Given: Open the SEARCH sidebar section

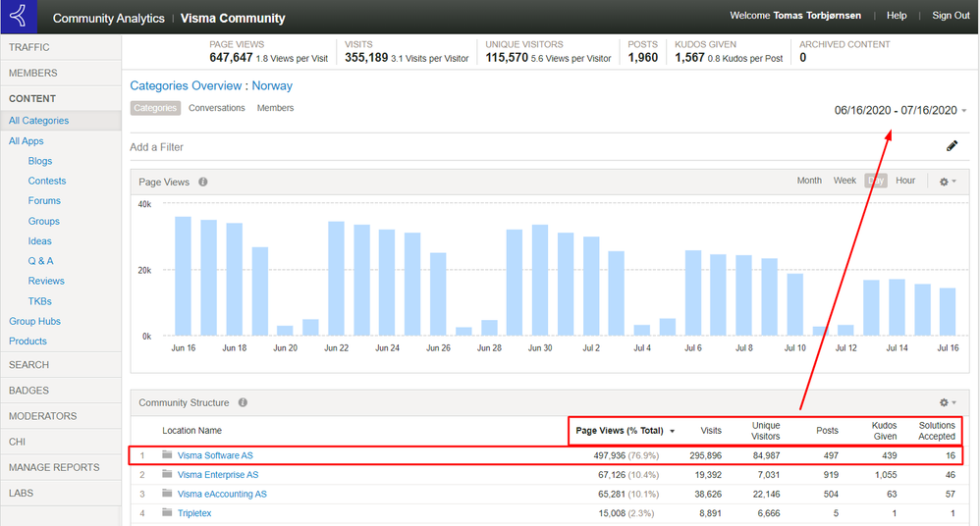Looking at the screenshot, I should click(61, 365).
